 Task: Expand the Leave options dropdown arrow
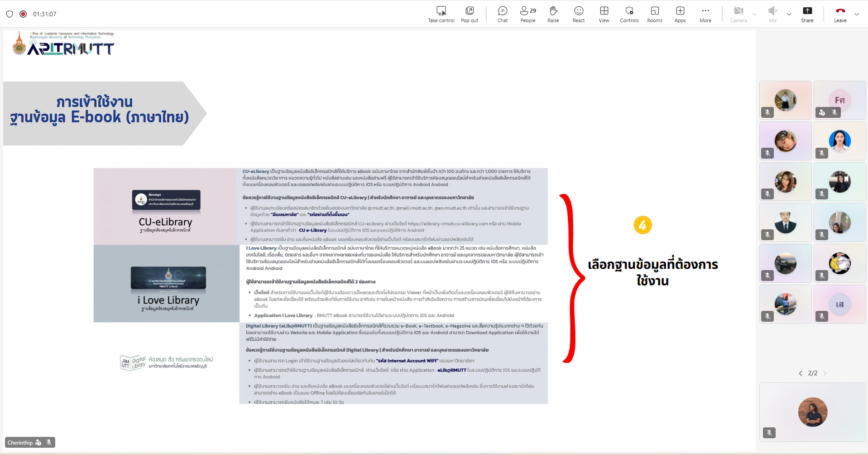[x=857, y=14]
